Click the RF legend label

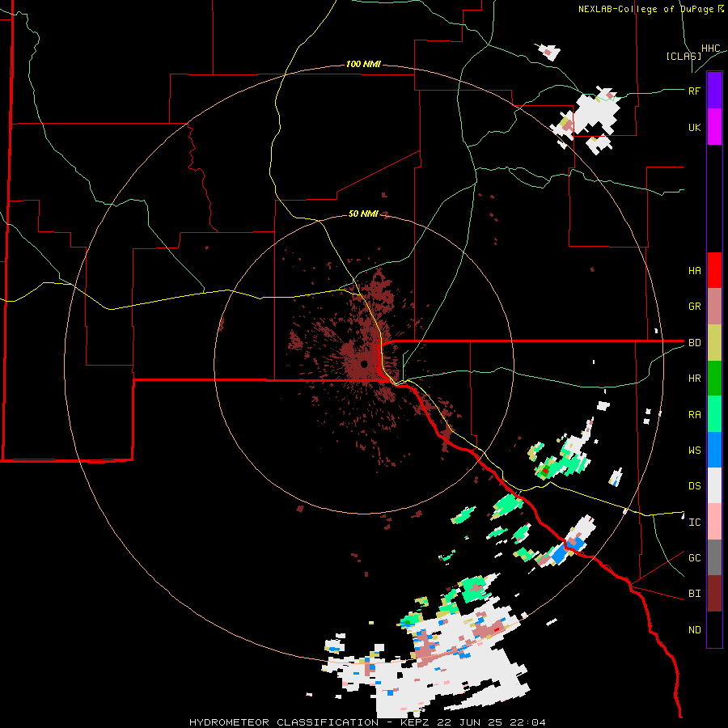(x=694, y=91)
